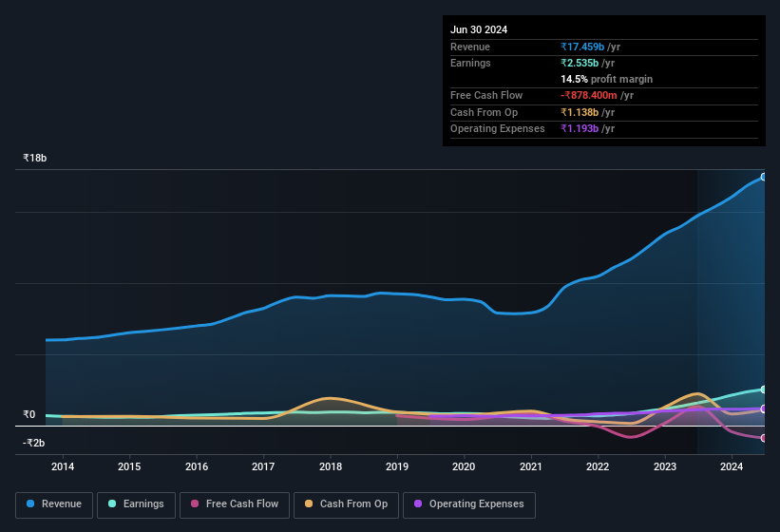Click the ₹17.459b revenue value in tooltip
The image size is (780, 532).
point(582,47)
